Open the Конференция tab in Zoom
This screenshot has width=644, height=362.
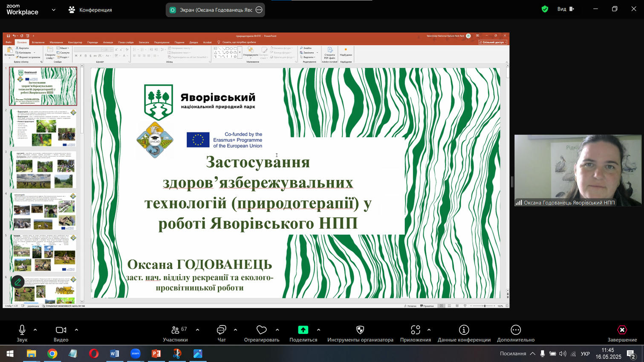pyautogui.click(x=90, y=9)
